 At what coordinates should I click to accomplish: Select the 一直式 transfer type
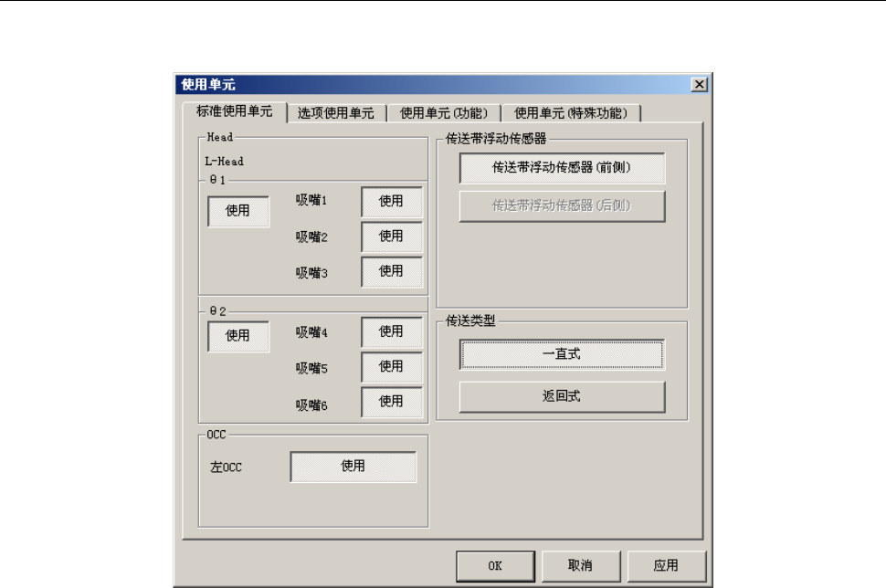tap(563, 355)
